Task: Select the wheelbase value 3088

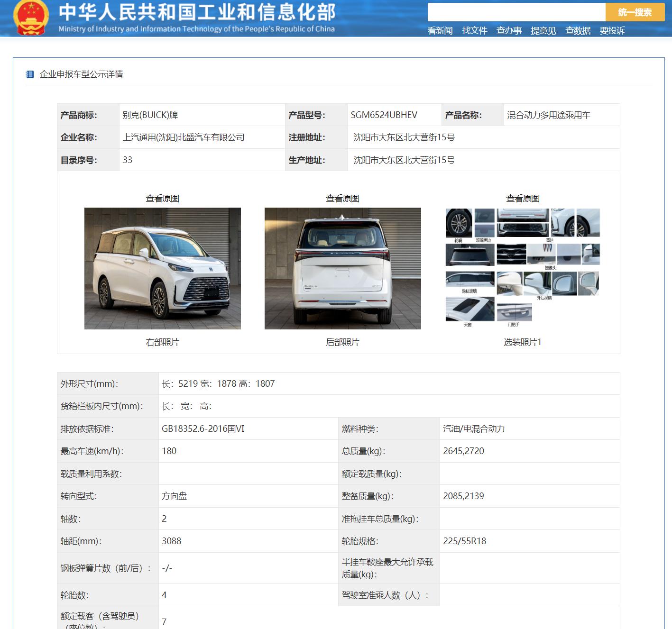Action: pyautogui.click(x=172, y=541)
